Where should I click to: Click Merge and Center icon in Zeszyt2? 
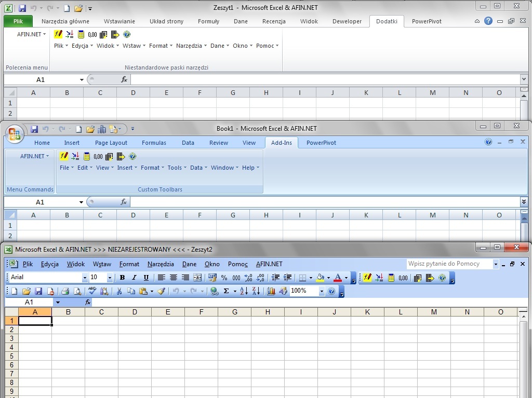click(x=197, y=278)
